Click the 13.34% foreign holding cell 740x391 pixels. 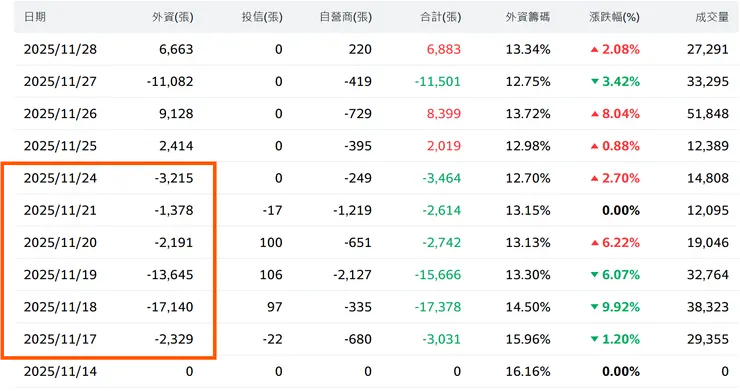[x=528, y=49]
